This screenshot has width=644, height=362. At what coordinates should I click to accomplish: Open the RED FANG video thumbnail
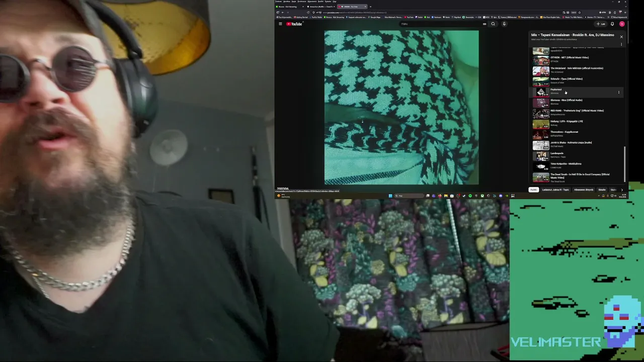[x=541, y=113]
